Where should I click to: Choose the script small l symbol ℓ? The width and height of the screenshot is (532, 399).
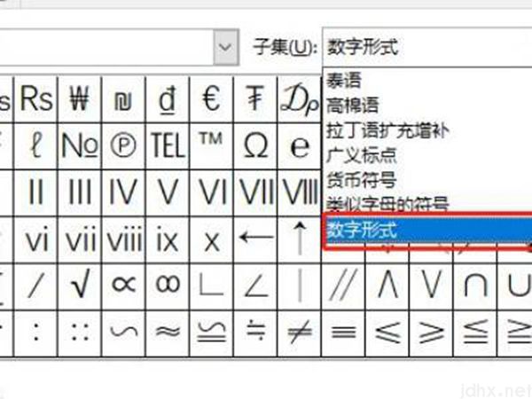(36, 146)
